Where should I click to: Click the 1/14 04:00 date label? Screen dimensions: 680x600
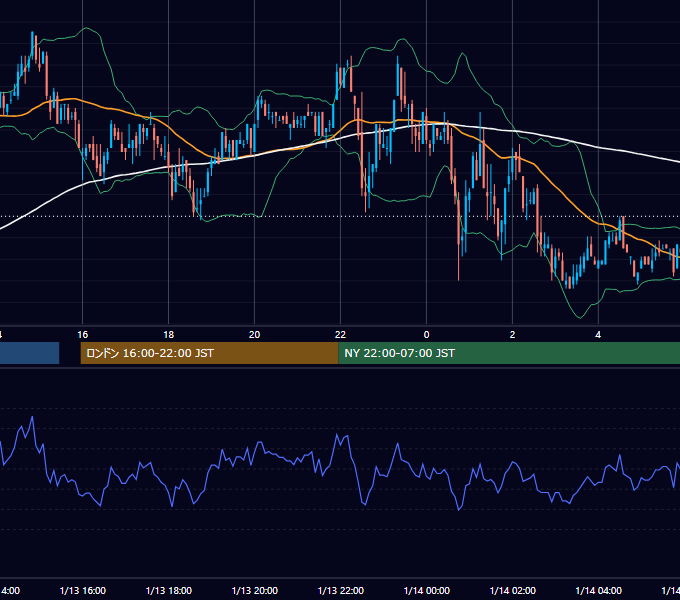[598, 590]
